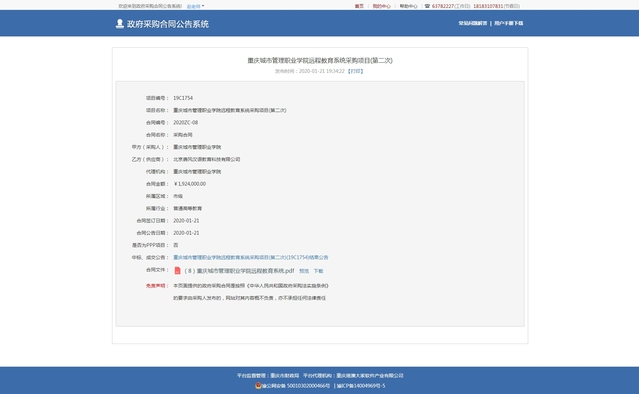639x394 pixels.
Task: Click the 所属行业 value 普通高等教育
Action: coord(187,208)
